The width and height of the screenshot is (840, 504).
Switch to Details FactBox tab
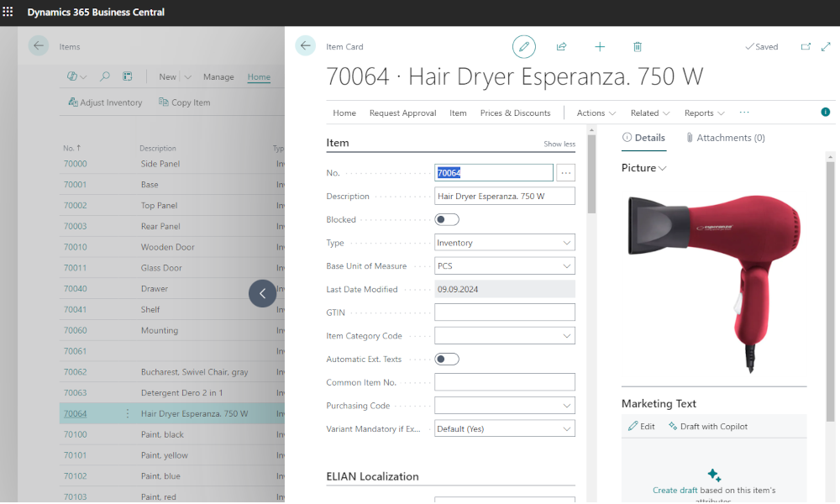click(x=643, y=138)
